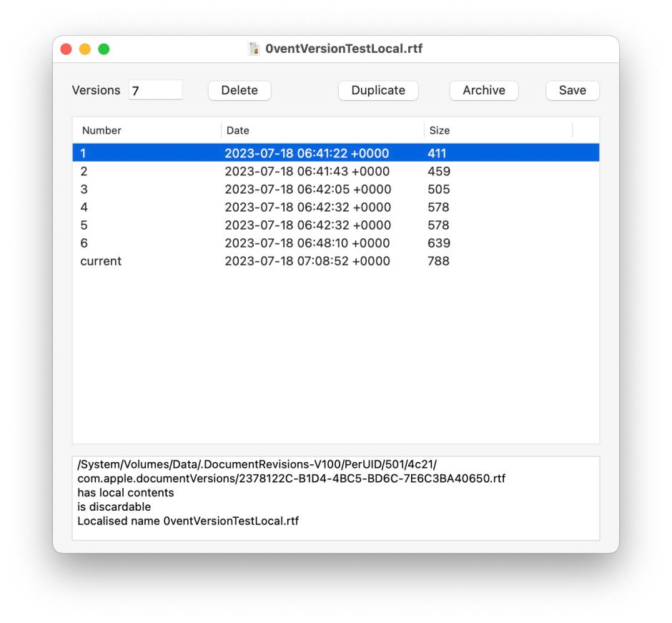Select the highlighted version 1 row
Viewport: 672px width, 623px height.
pos(286,152)
